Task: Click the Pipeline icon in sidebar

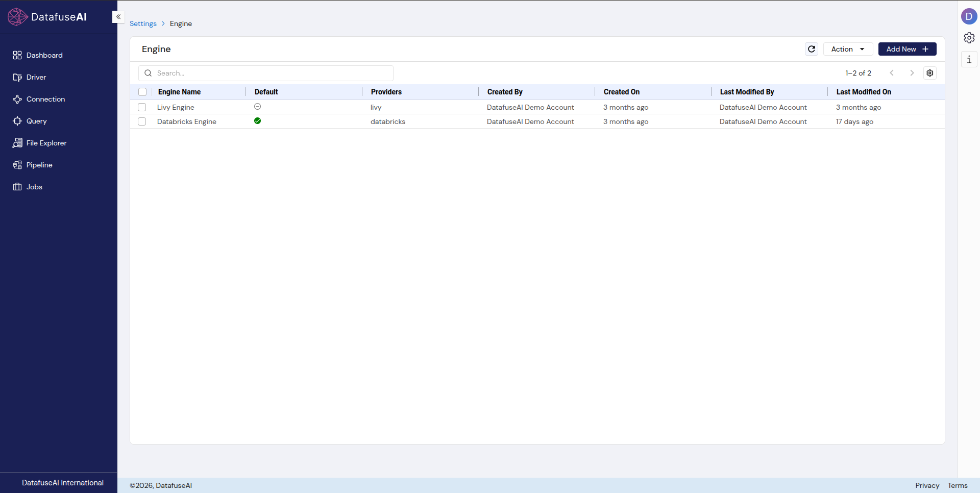Action: [x=17, y=165]
